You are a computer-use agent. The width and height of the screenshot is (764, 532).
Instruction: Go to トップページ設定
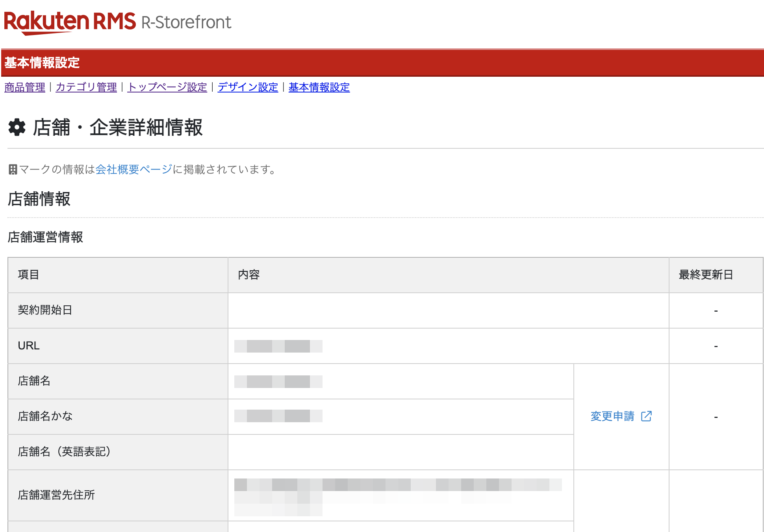pyautogui.click(x=167, y=87)
